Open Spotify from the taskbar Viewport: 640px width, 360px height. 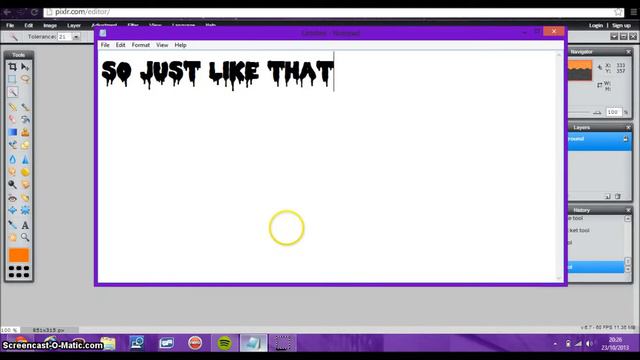[x=224, y=343]
